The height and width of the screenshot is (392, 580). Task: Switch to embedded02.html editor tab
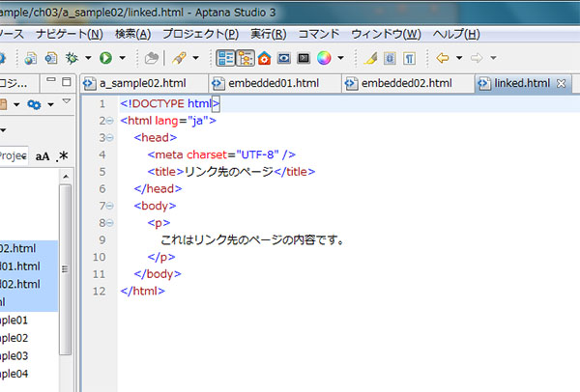(407, 83)
